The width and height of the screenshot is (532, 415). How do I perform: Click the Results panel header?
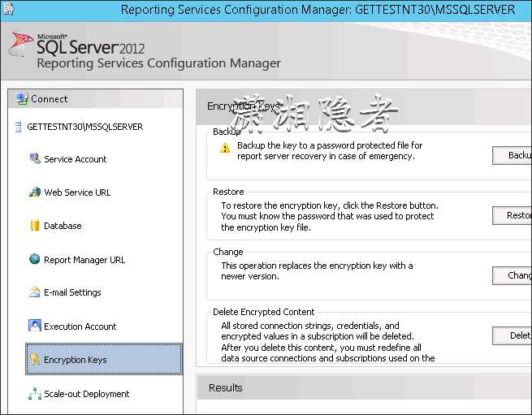point(226,388)
